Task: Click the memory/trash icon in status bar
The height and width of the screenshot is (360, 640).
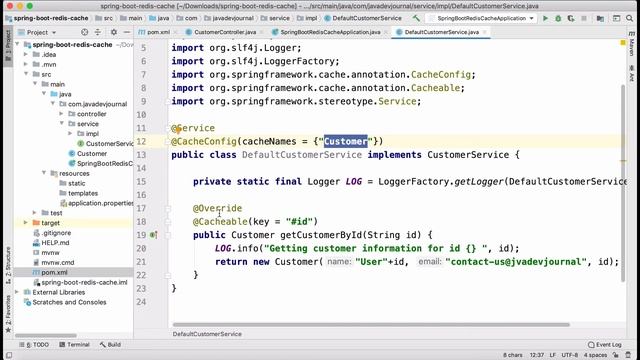Action: [x=629, y=355]
